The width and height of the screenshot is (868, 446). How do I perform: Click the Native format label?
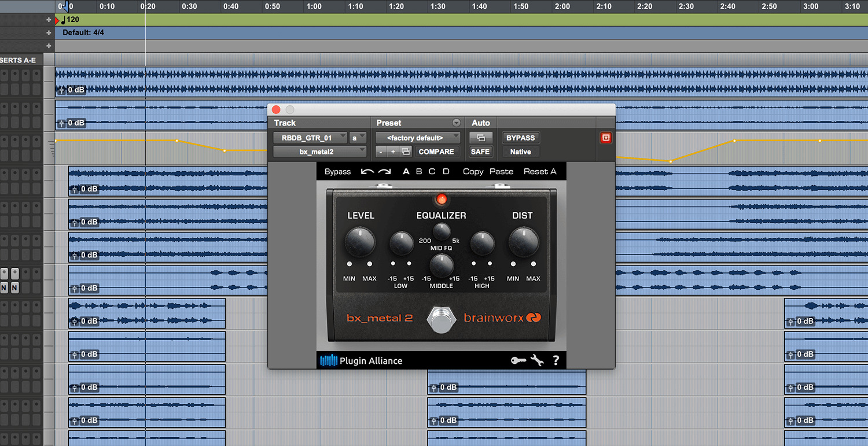520,152
